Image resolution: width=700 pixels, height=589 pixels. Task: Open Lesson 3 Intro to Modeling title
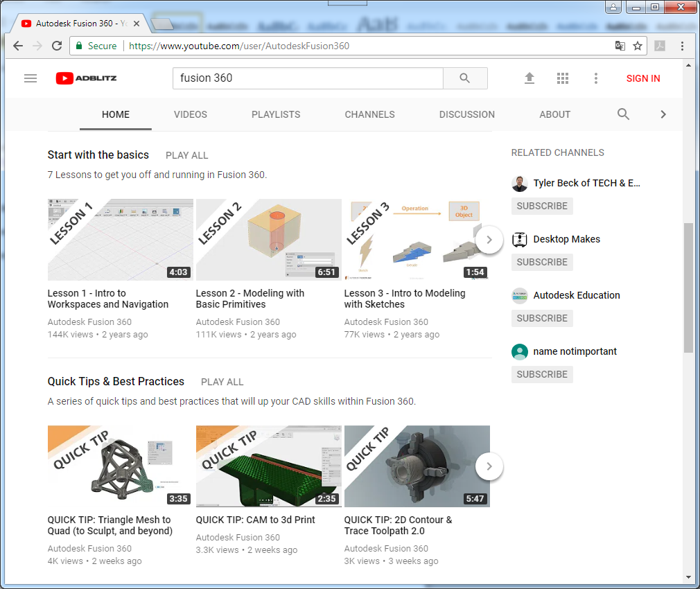pyautogui.click(x=405, y=299)
